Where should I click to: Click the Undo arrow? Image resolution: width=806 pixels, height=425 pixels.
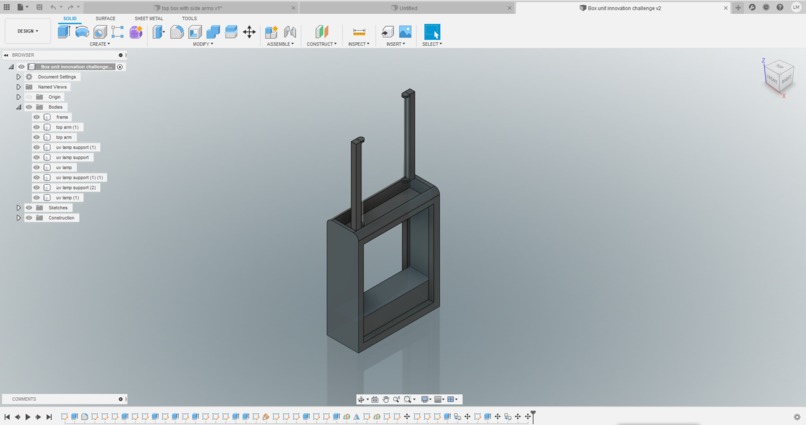click(53, 7)
